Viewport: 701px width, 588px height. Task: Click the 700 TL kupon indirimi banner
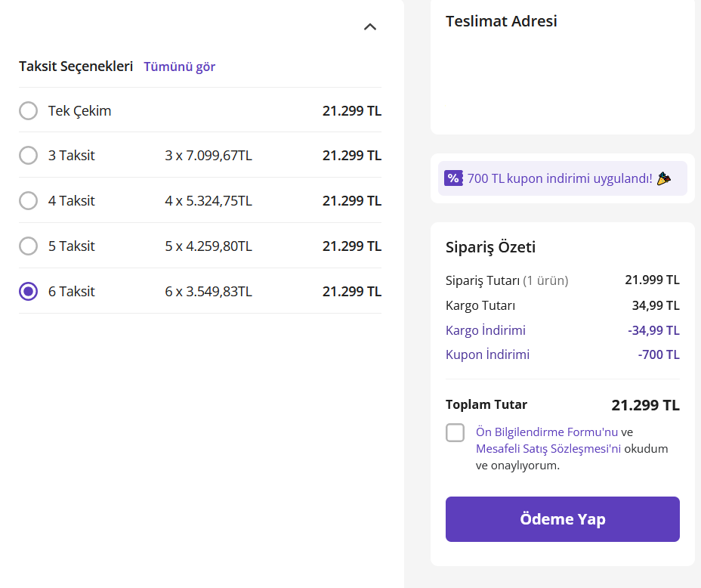tap(560, 178)
